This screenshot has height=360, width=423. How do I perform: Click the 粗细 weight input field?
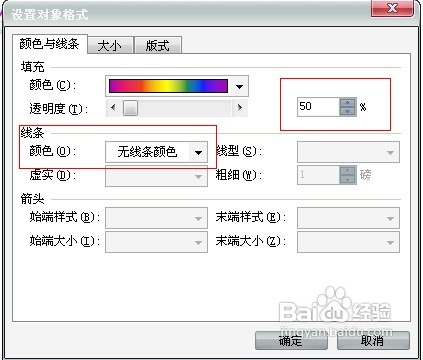tap(318, 175)
